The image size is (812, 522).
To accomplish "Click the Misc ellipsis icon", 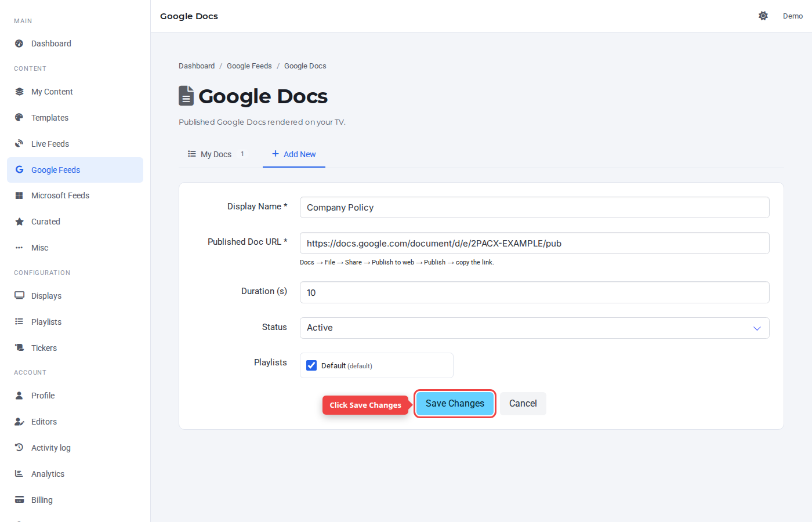I will pos(19,248).
